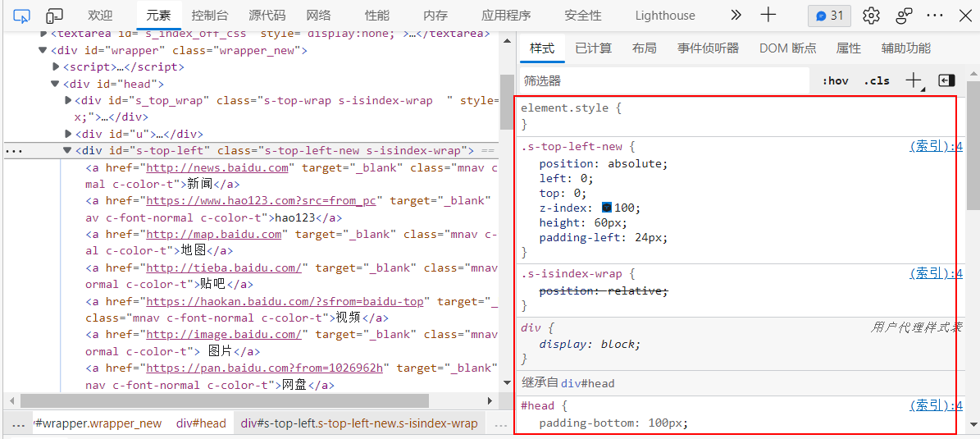The width and height of the screenshot is (980, 439).
Task: Click z-index layer visualizer icon
Action: click(x=607, y=207)
